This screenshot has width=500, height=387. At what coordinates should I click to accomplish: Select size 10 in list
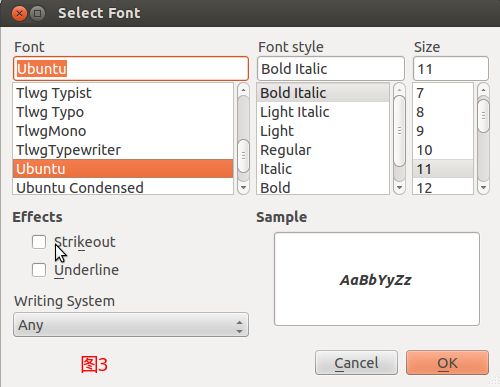click(x=443, y=150)
